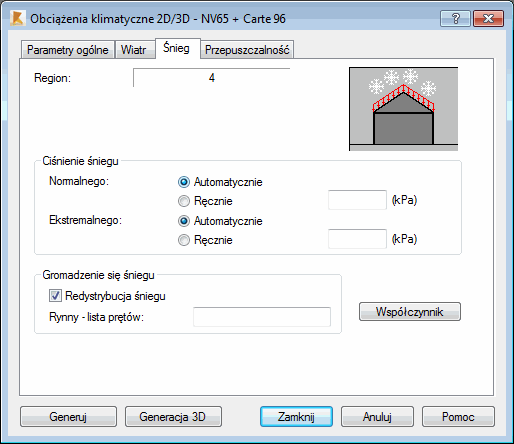
Task: Click the Region value field
Action: tap(212, 78)
